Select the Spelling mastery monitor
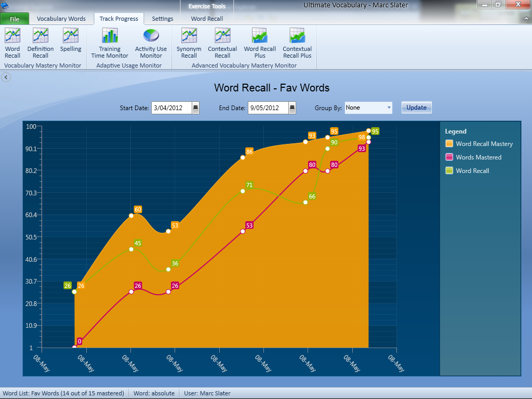Viewport: 532px width, 399px height. (x=71, y=42)
